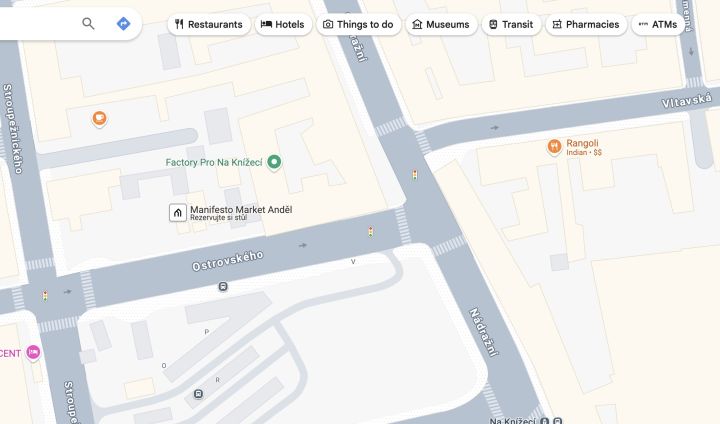Click the Manifesto Market Anděl label
Viewport: 720px width, 424px height.
pos(241,210)
